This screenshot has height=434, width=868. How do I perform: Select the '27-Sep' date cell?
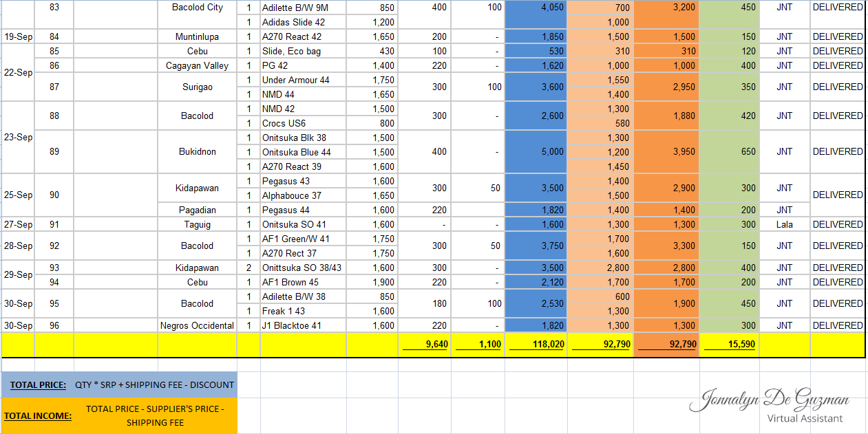click(x=18, y=224)
